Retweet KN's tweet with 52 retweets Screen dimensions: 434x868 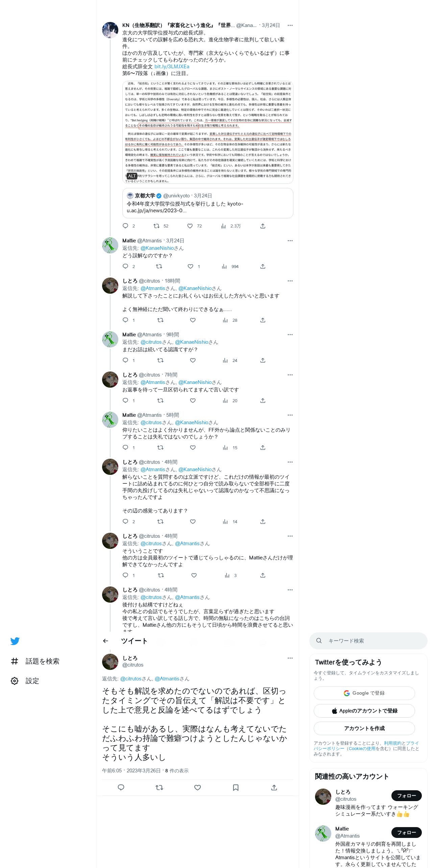tap(156, 226)
